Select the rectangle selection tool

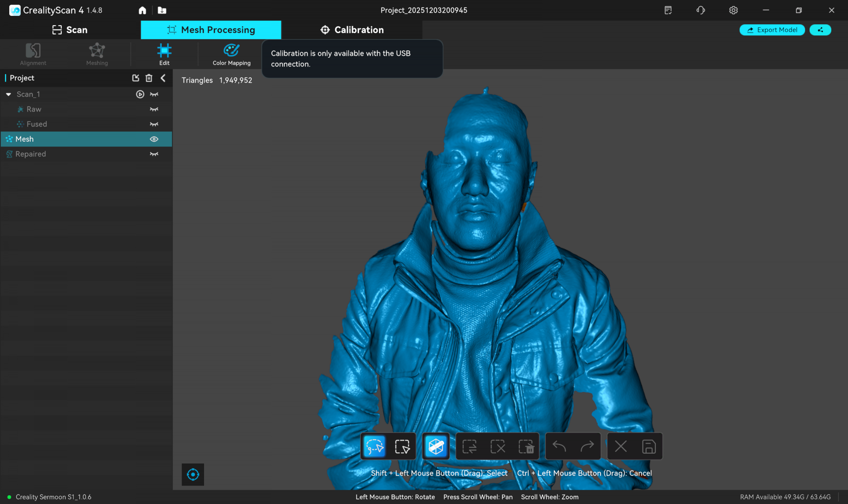[402, 447]
